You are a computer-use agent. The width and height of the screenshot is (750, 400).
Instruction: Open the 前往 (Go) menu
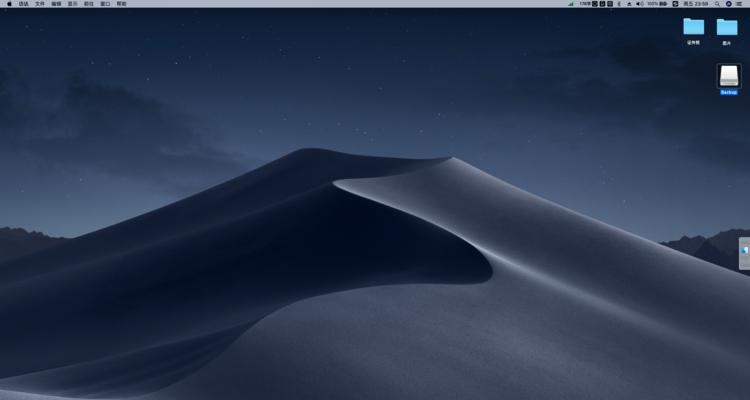point(88,3)
